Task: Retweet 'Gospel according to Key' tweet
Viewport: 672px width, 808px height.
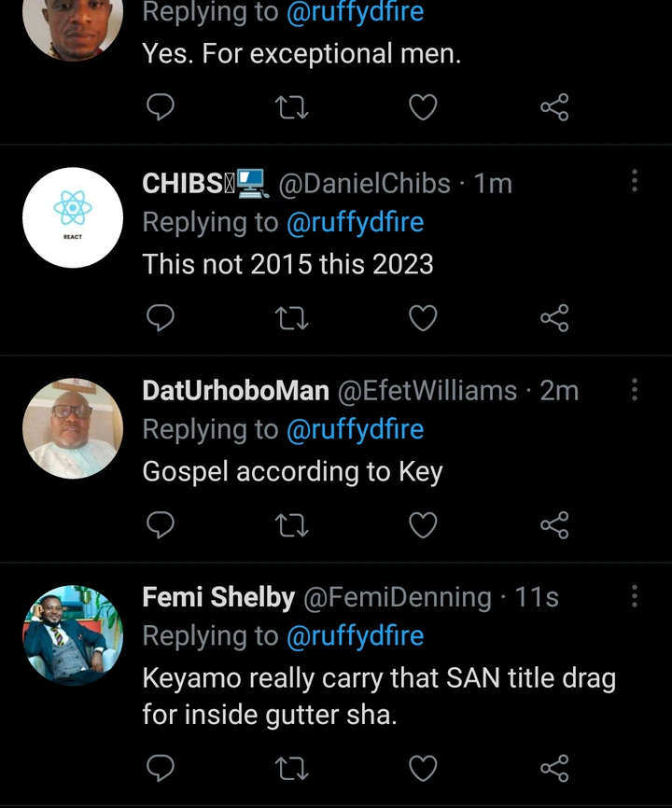Action: [292, 525]
